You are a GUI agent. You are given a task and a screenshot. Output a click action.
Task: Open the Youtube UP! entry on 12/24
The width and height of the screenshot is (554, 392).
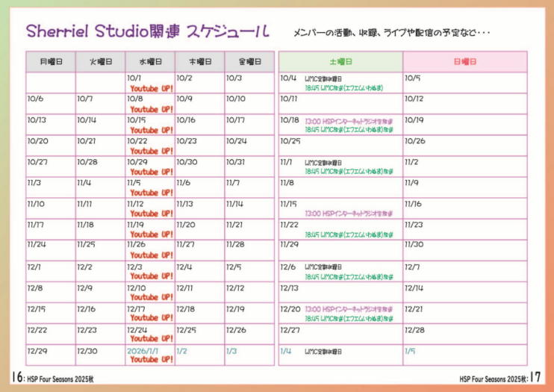[152, 338]
